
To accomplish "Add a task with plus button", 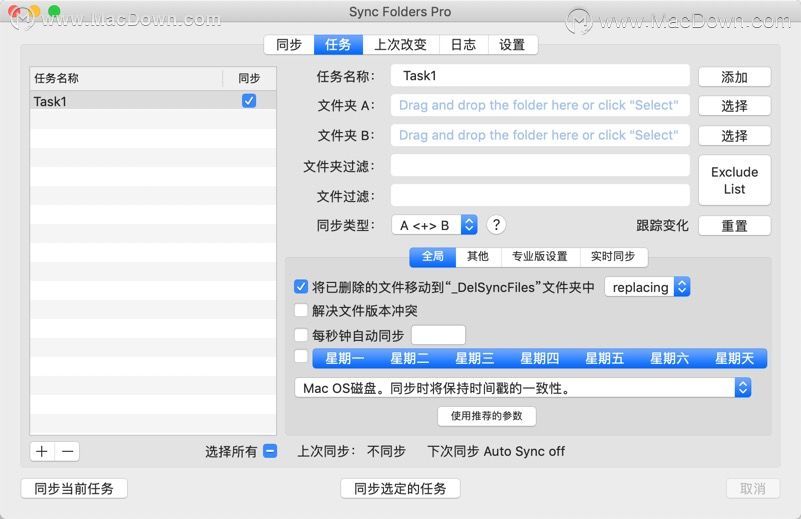I will [x=42, y=452].
